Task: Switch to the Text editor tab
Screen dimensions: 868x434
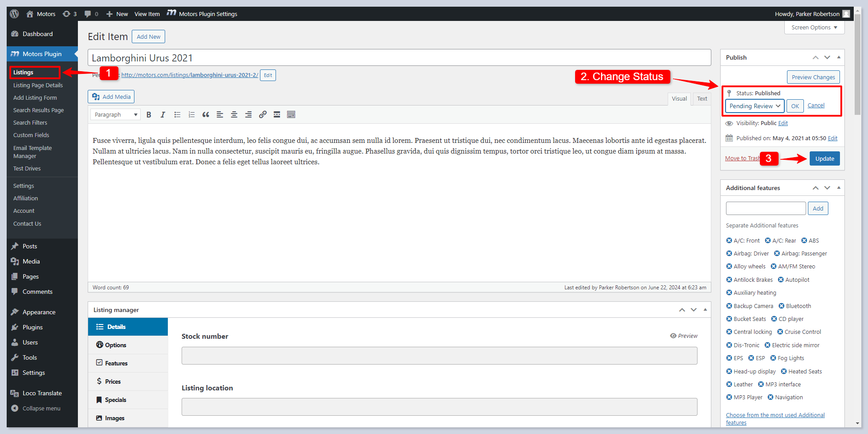Action: 702,99
